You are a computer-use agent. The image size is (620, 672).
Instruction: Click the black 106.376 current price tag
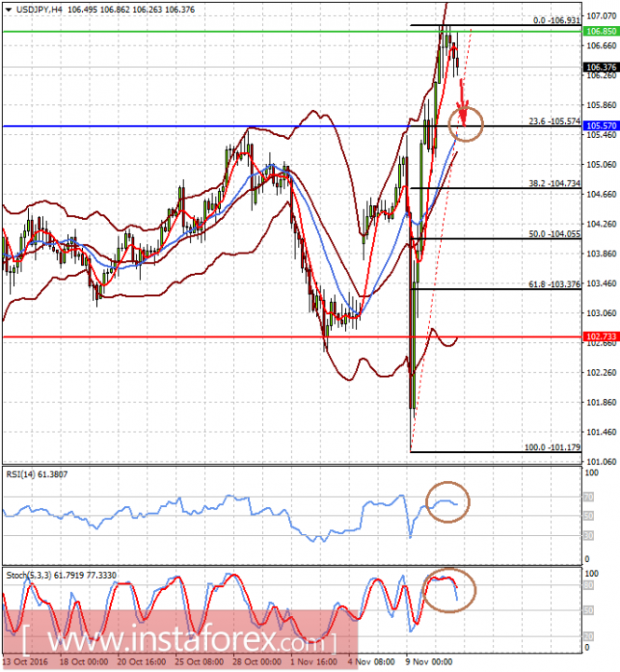point(600,67)
